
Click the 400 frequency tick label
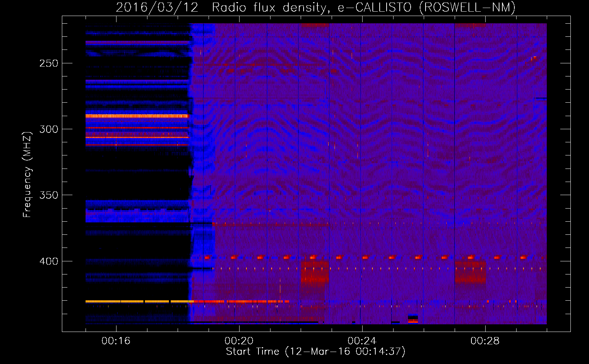49,261
